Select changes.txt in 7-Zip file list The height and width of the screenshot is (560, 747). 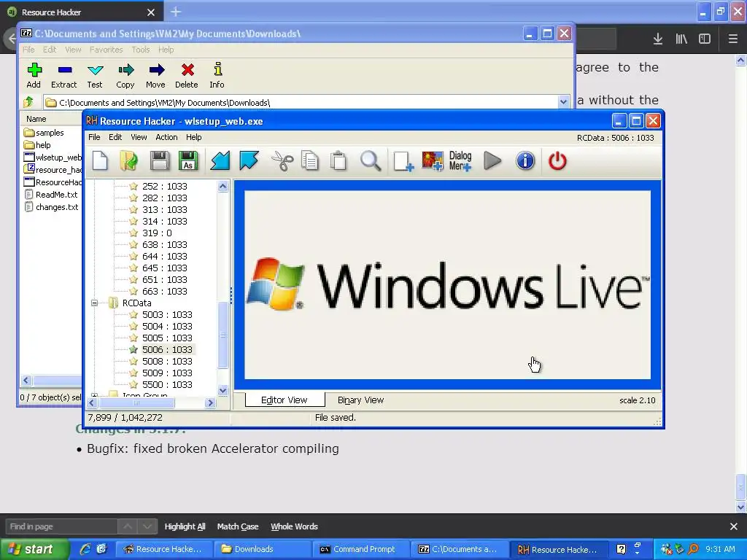(52, 207)
